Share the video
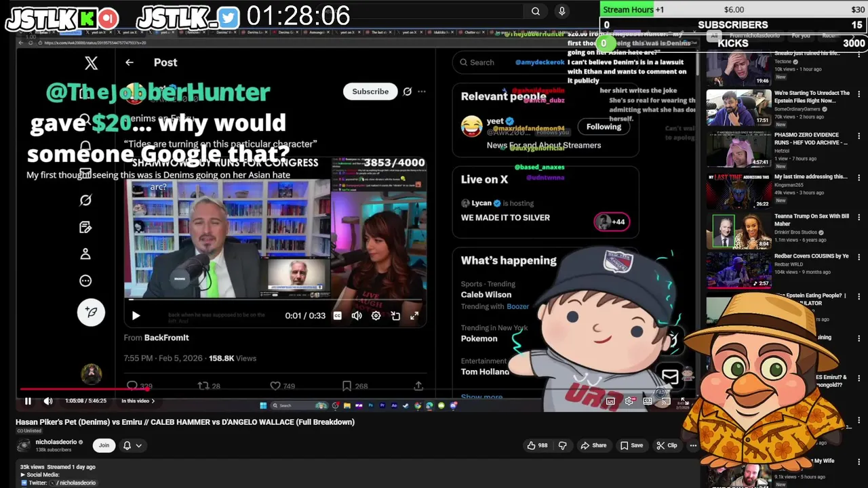This screenshot has width=868, height=488. pos(593,445)
